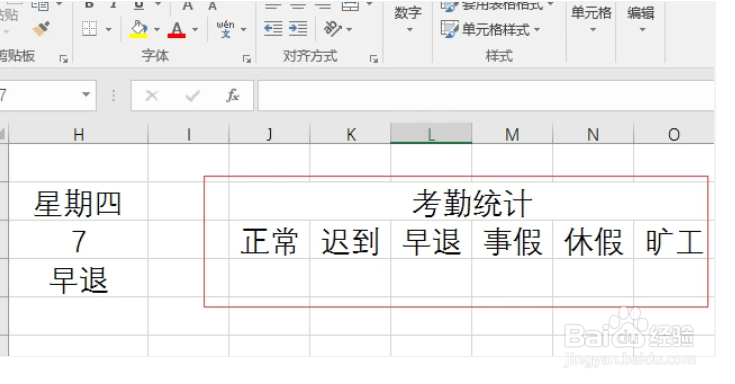Image resolution: width=735 pixels, height=384 pixels.
Task: Select the 事假 header cell
Action: (x=512, y=240)
